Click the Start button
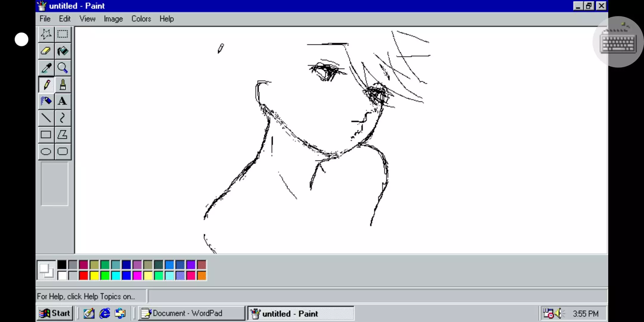Screen dimensions: 644x322 click(55, 313)
